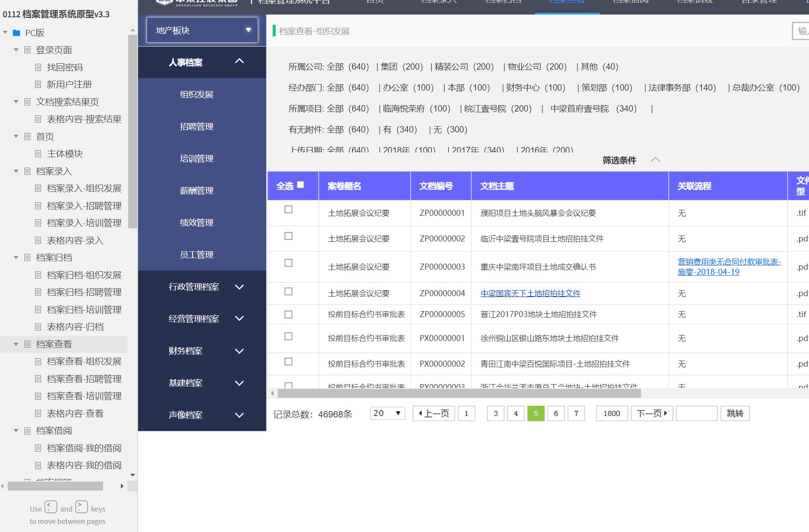
Task: Click next-page key icon in hint
Action: tap(82, 507)
